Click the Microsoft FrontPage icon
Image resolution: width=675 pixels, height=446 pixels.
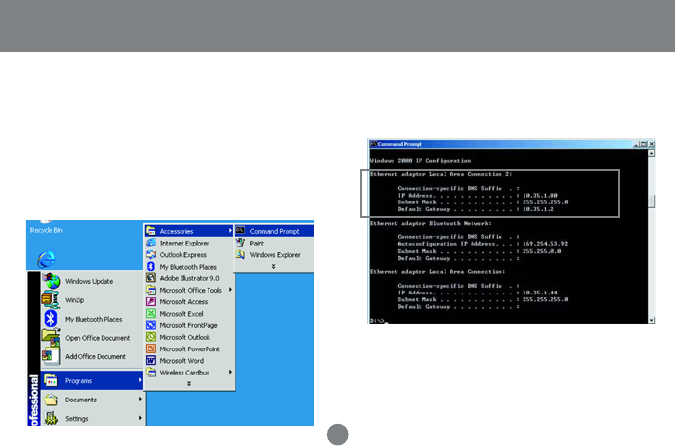point(151,325)
